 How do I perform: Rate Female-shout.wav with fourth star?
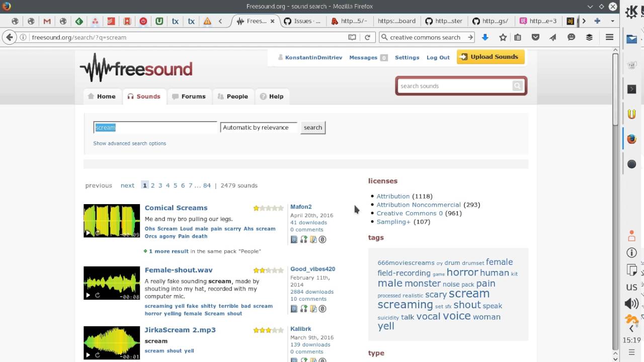[275, 270]
